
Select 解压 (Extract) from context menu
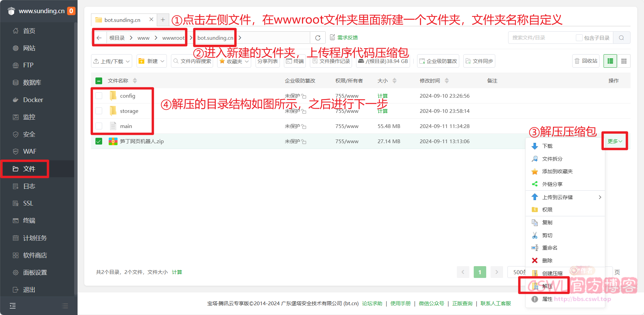547,286
